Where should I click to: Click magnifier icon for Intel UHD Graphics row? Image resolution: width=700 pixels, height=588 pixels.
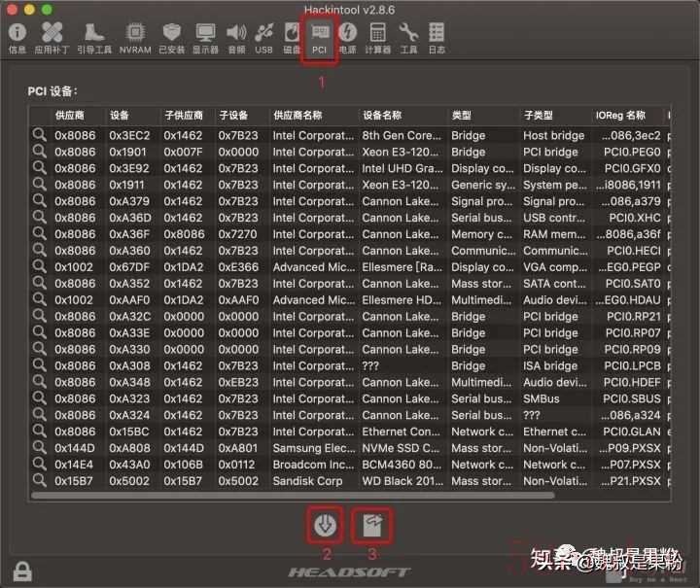39,168
